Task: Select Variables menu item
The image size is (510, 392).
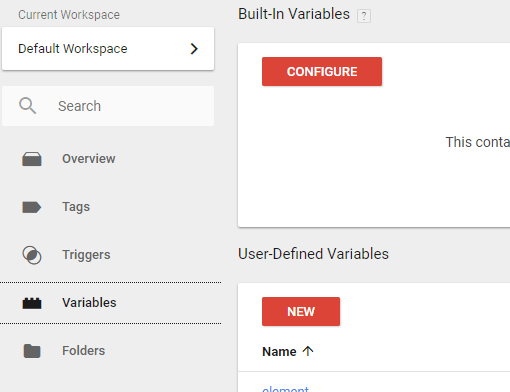Action: 111,303
